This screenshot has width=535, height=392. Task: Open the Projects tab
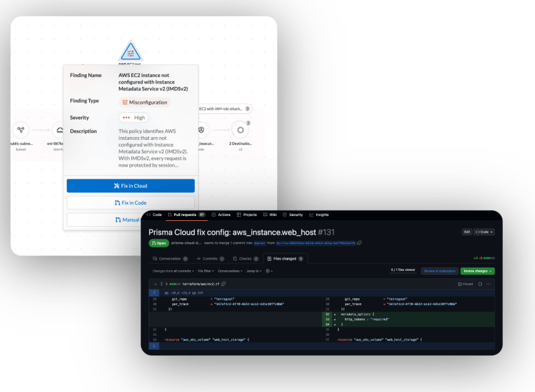246,215
